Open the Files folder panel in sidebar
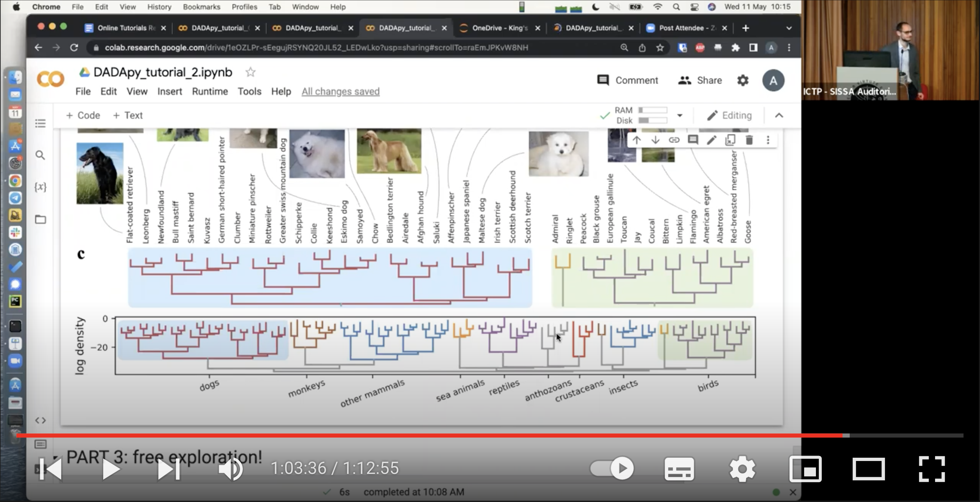Image resolution: width=980 pixels, height=502 pixels. coord(40,219)
